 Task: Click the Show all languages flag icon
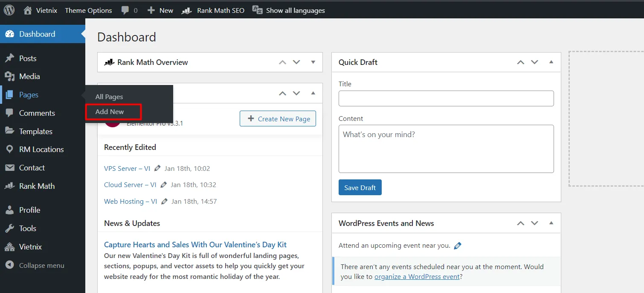pyautogui.click(x=258, y=10)
